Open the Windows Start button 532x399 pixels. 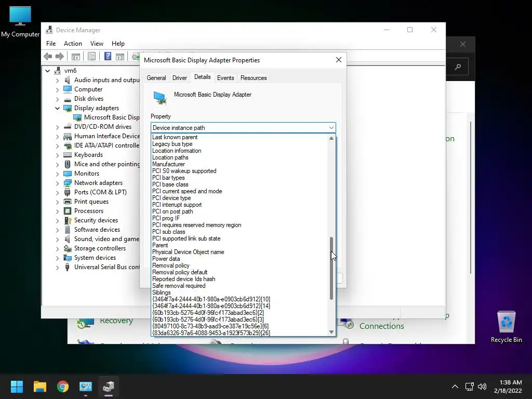17,387
